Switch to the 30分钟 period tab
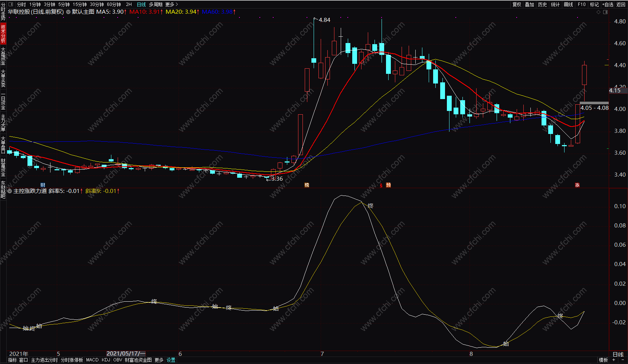The width and height of the screenshot is (628, 364). (x=97, y=4)
